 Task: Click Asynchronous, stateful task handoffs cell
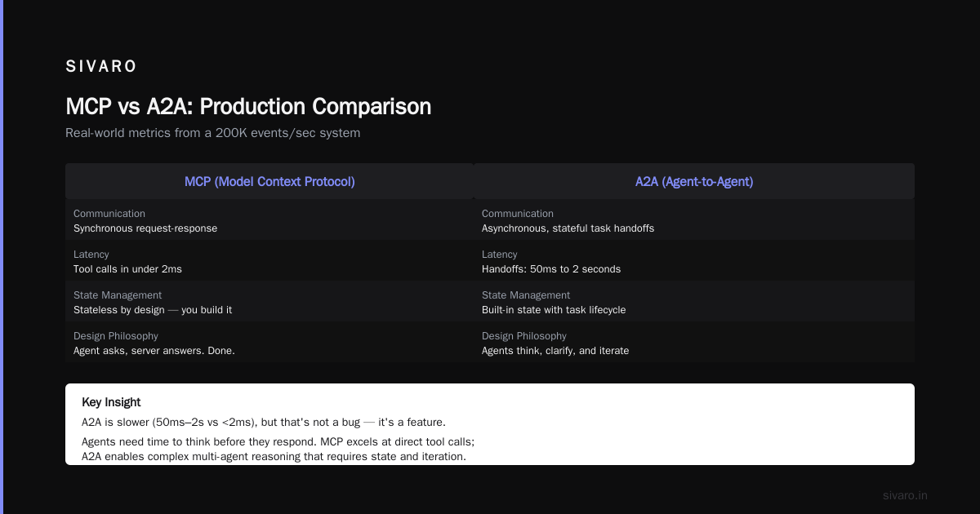pos(568,228)
